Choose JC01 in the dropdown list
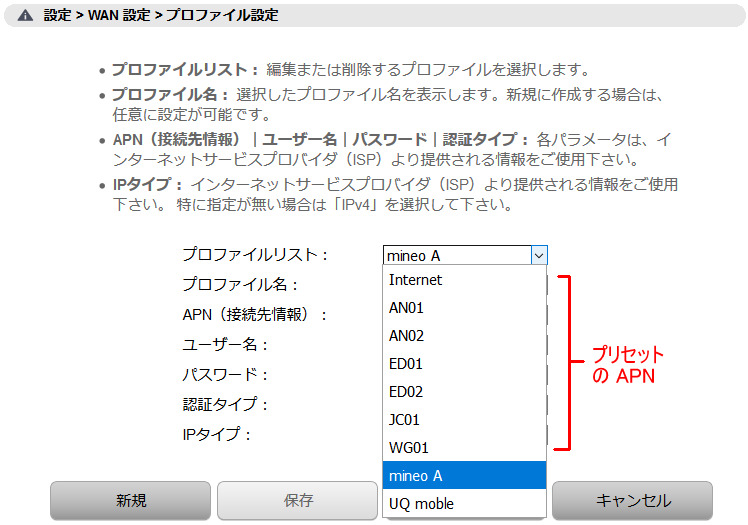Image resolution: width=748 pixels, height=525 pixels. [464, 420]
